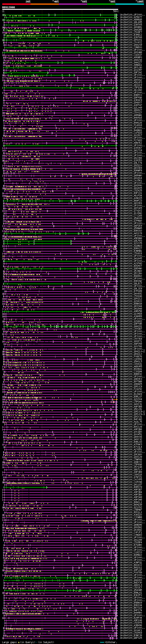Select hit label UniRef100_P14918
This screenshot has height=644, width=146.
point(131,125)
